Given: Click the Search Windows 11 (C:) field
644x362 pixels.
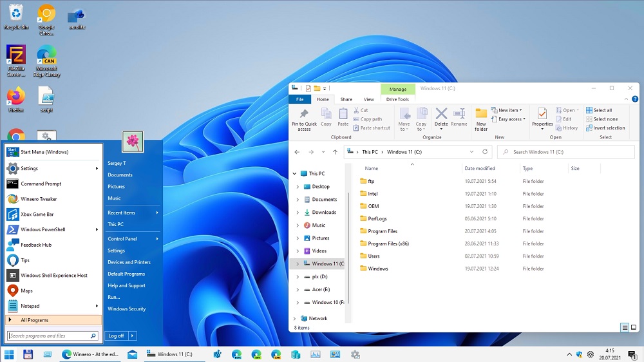Looking at the screenshot, I should [567, 152].
